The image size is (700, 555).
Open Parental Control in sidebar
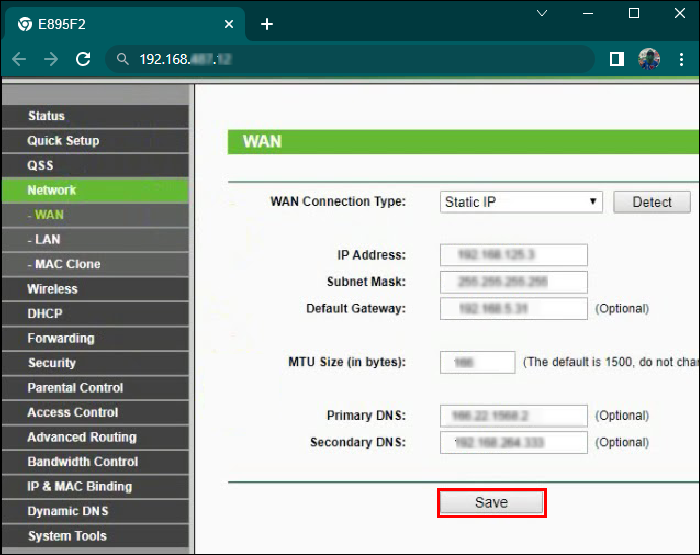pos(96,388)
